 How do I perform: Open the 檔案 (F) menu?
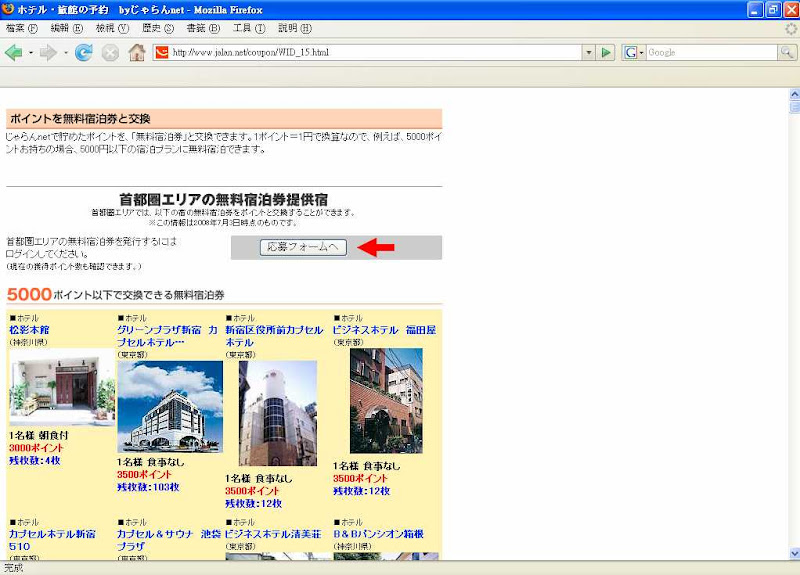pyautogui.click(x=21, y=28)
